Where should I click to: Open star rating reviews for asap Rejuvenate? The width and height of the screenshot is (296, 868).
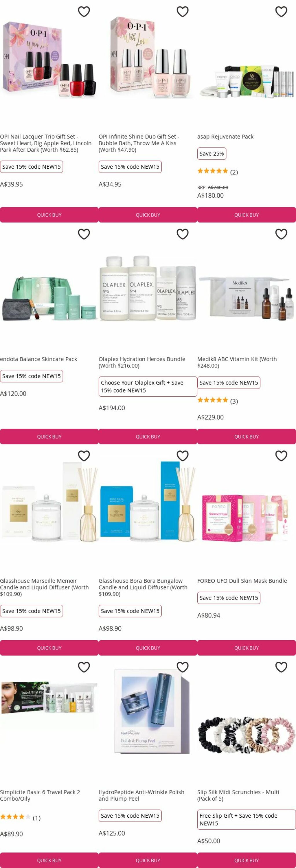[x=218, y=172]
